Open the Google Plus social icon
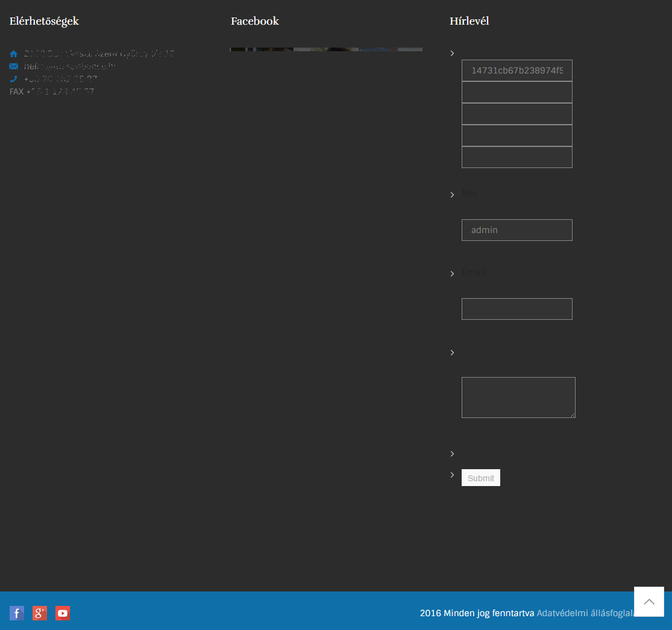This screenshot has height=630, width=672. click(39, 613)
